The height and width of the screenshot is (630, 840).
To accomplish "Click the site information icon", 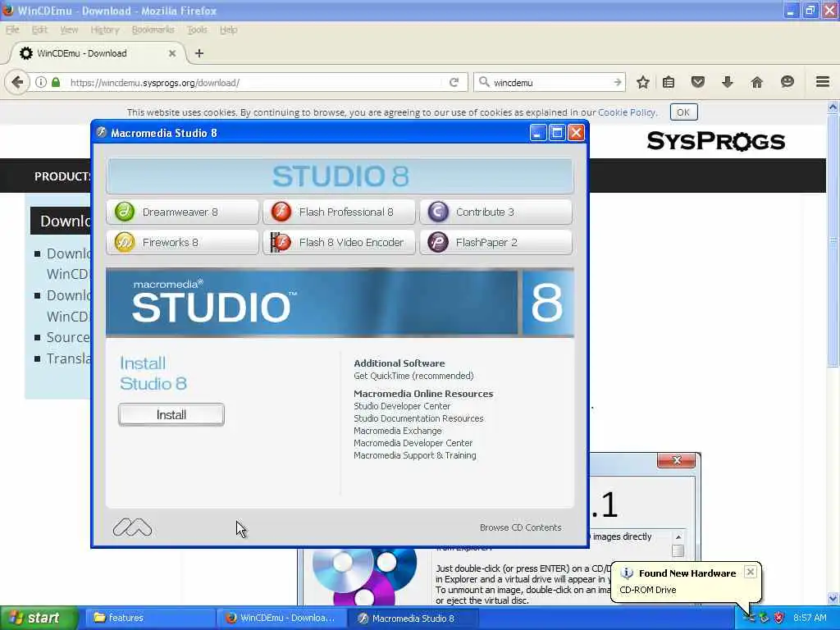I will click(x=41, y=83).
